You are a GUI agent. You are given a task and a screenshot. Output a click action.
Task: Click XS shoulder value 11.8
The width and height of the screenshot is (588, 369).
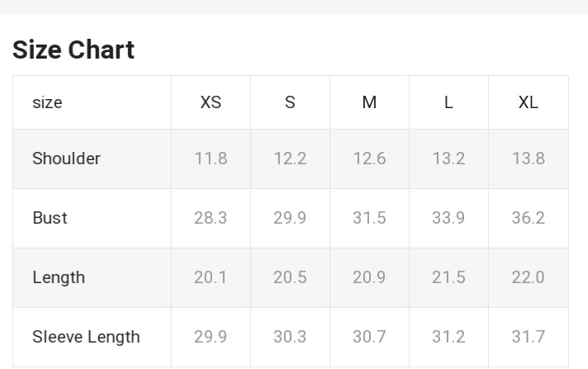[211, 158]
